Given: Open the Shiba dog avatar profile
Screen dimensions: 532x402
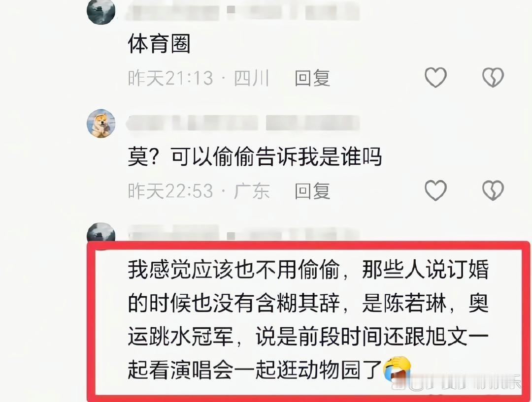Looking at the screenshot, I should [x=101, y=124].
